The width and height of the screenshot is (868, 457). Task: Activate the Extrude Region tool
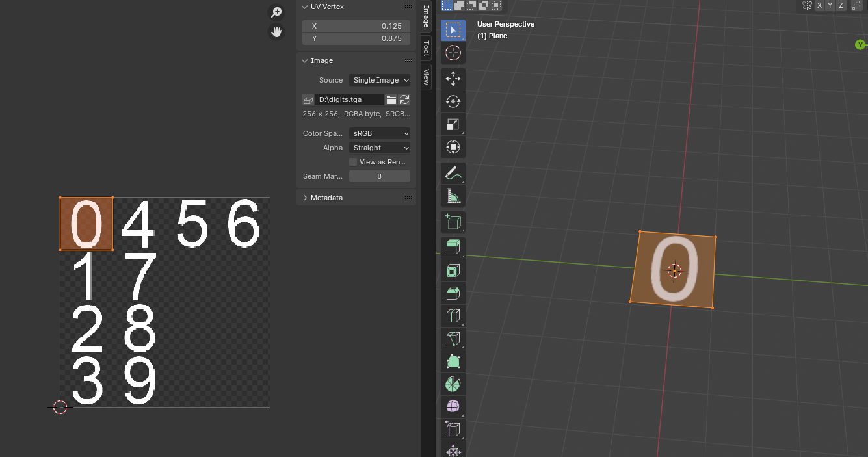click(x=453, y=248)
